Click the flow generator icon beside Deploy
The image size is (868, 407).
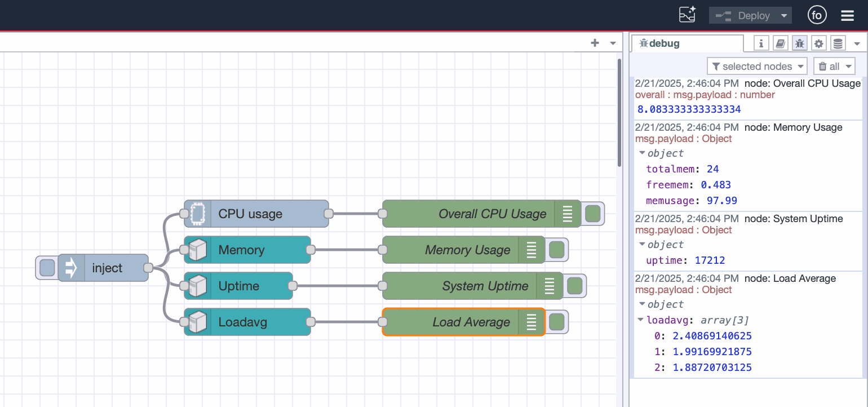point(687,15)
